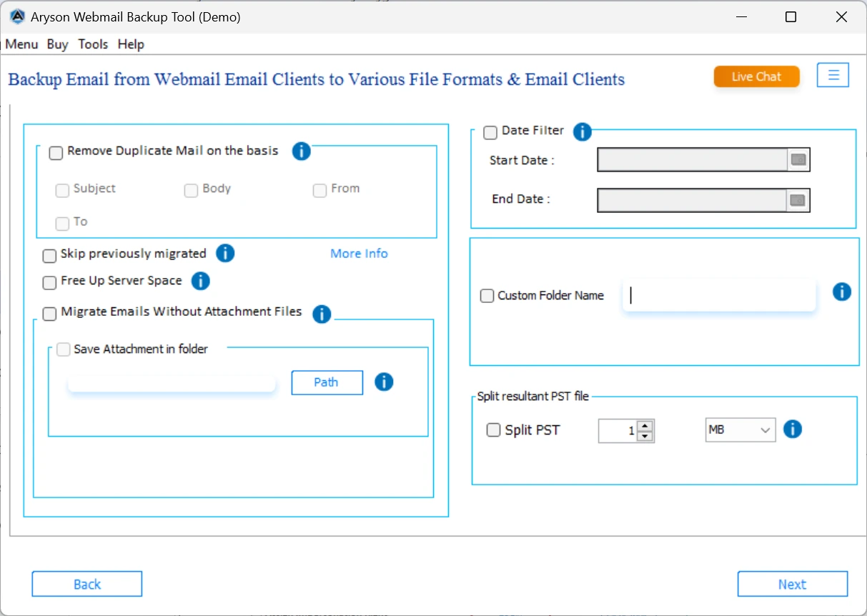
Task: Open the More Info link
Action: tap(359, 254)
